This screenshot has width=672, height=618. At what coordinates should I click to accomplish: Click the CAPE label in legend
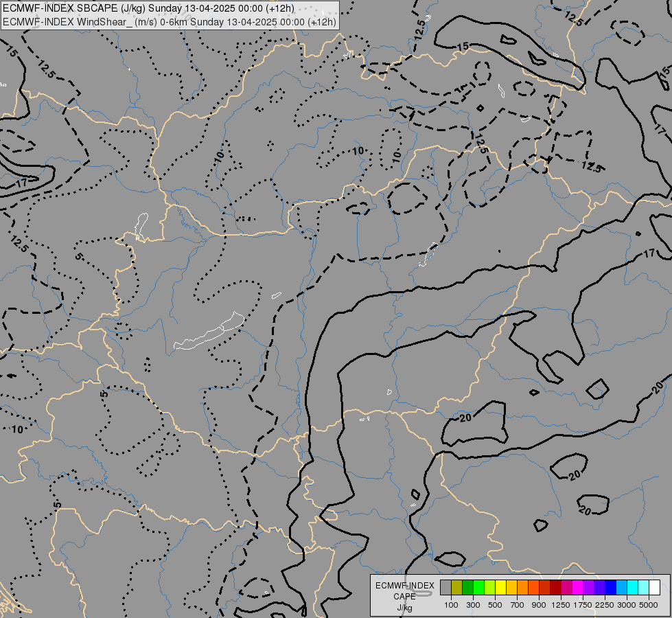pos(404,597)
